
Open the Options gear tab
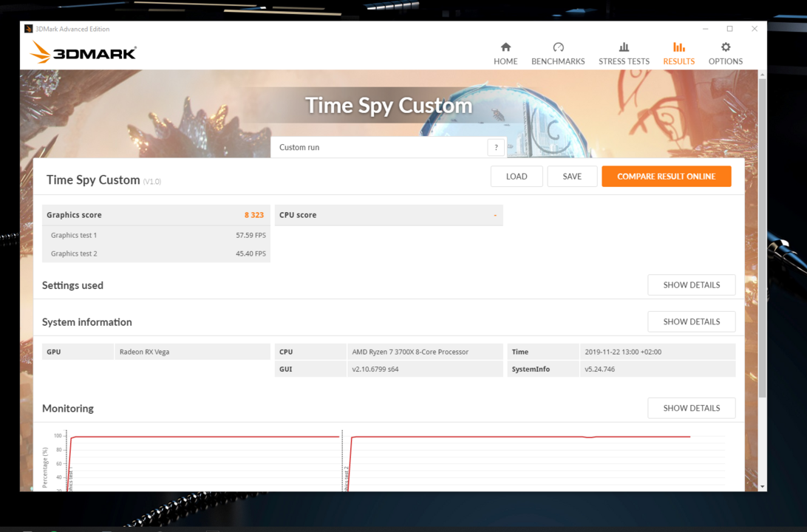pyautogui.click(x=725, y=53)
